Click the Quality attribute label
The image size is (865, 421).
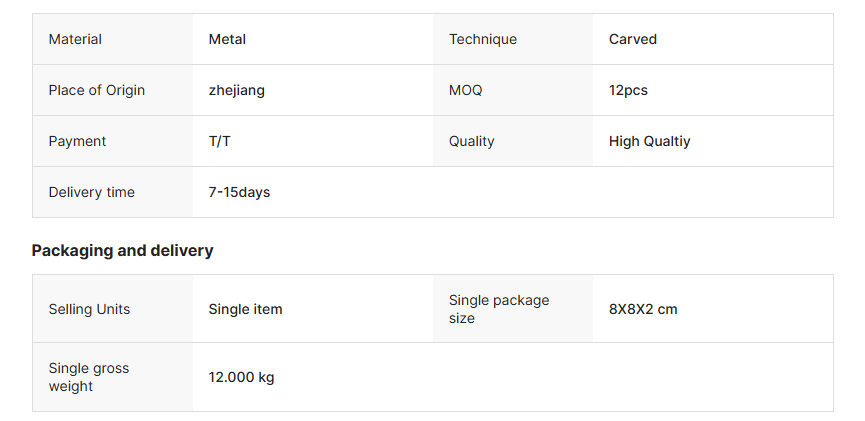pos(472,141)
